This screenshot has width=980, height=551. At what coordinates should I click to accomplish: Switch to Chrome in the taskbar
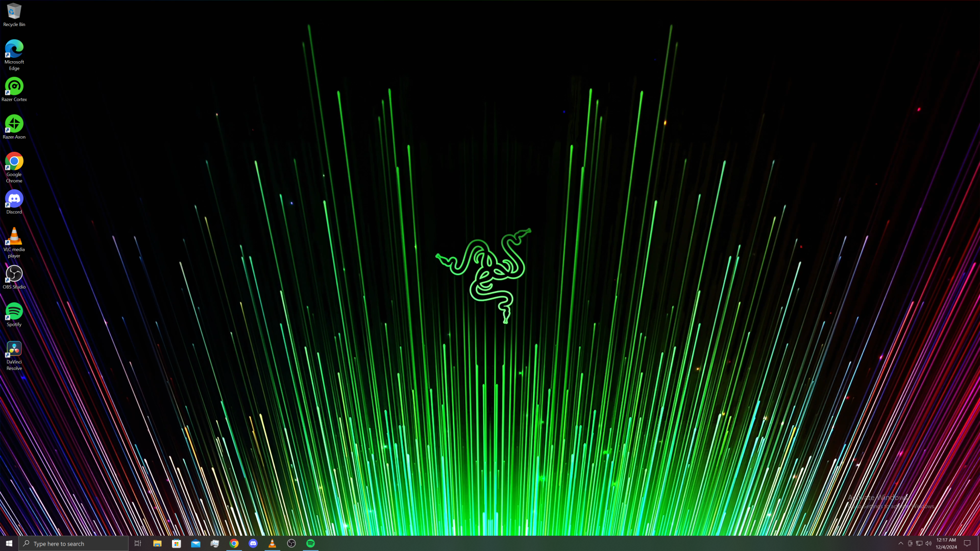(234, 543)
